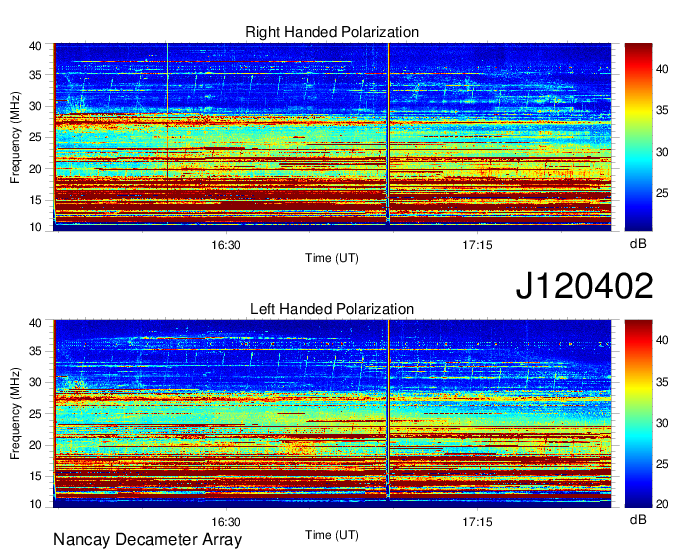Click the top plot's 25 MHz tick label
Viewport: 680px width, 552px height.
click(35, 137)
